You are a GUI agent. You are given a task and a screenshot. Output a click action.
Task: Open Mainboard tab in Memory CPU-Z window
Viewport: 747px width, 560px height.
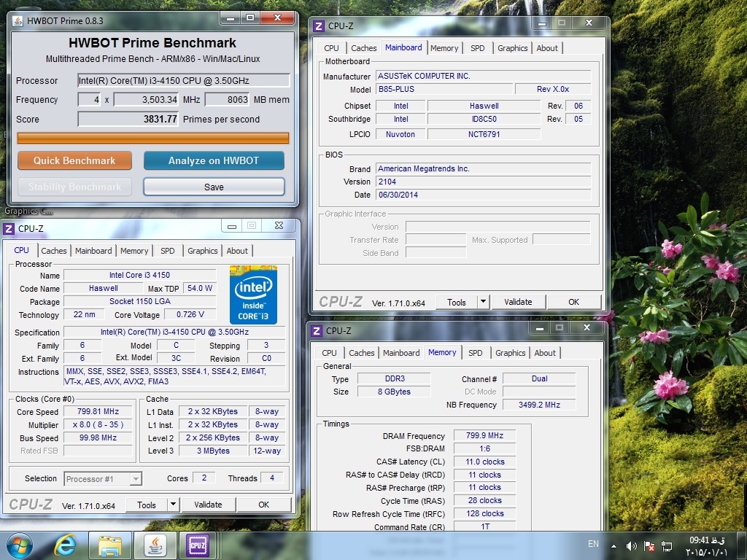[x=401, y=353]
